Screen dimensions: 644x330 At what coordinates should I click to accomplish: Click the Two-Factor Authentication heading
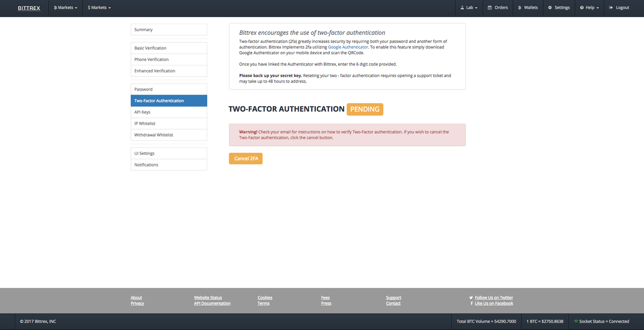click(286, 109)
